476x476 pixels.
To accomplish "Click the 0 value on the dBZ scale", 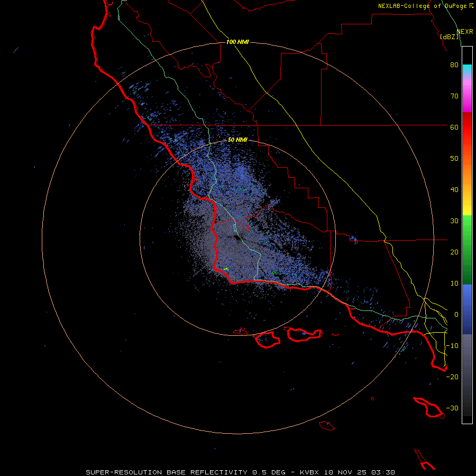I will coord(456,315).
